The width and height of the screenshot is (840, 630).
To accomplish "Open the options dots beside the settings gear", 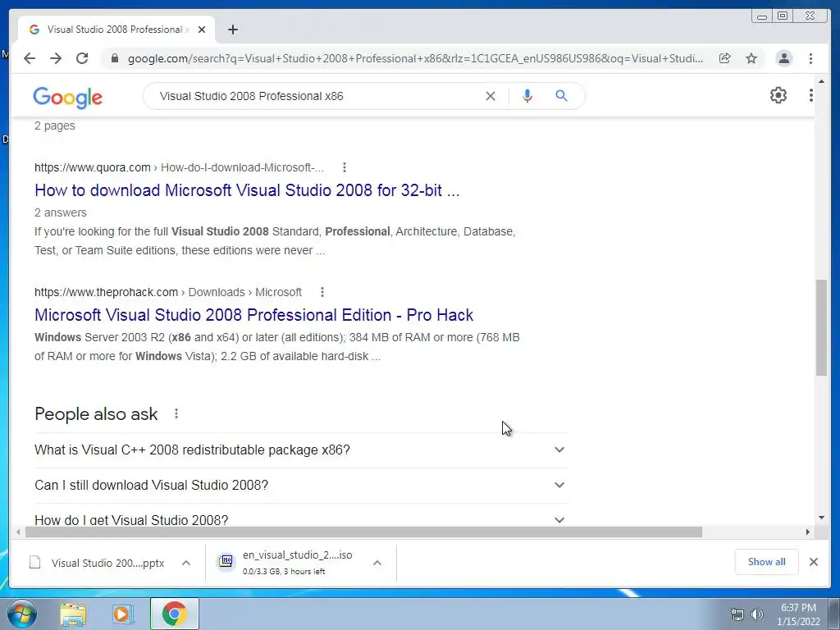I will (810, 95).
